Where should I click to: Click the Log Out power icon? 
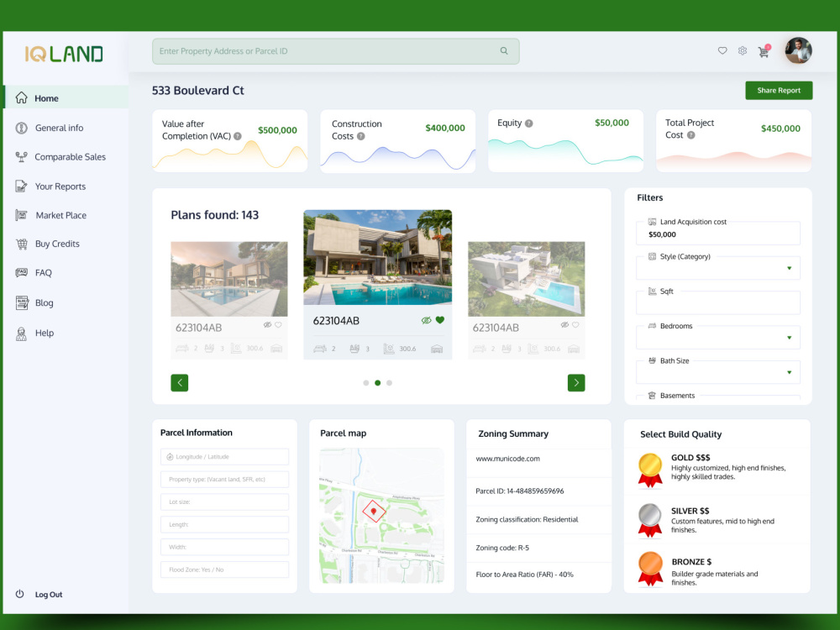click(x=20, y=594)
